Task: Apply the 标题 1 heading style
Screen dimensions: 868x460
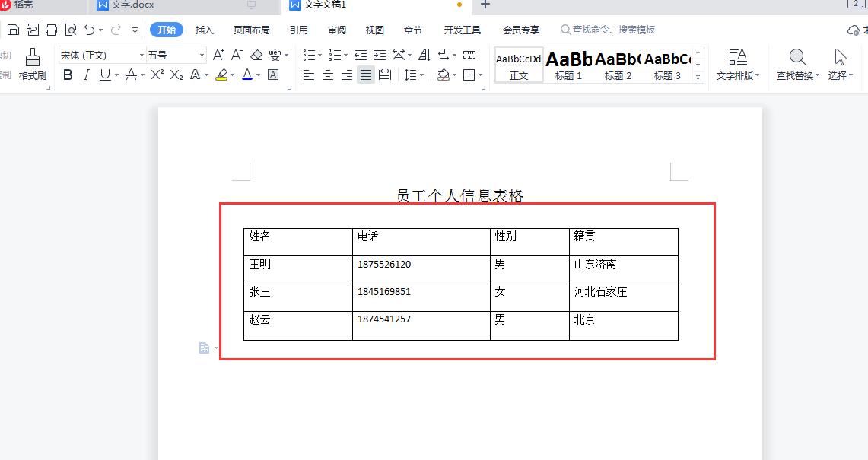Action: [x=568, y=65]
